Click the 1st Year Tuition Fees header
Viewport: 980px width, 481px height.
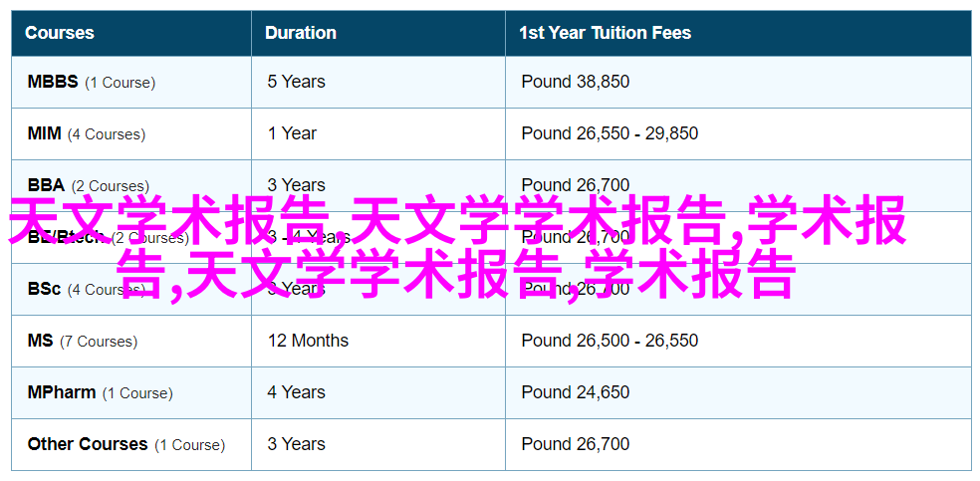(x=739, y=33)
